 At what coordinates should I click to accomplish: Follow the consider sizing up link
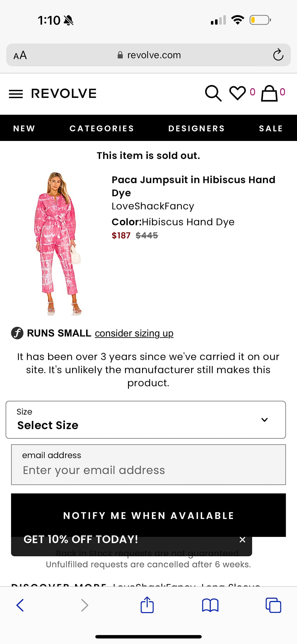pyautogui.click(x=134, y=333)
